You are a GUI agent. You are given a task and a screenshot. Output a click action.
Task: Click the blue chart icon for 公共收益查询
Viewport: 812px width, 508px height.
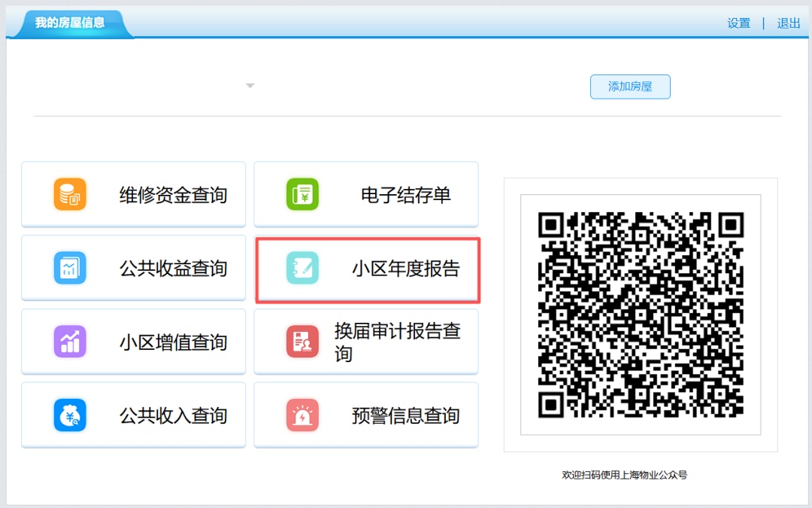pyautogui.click(x=70, y=269)
